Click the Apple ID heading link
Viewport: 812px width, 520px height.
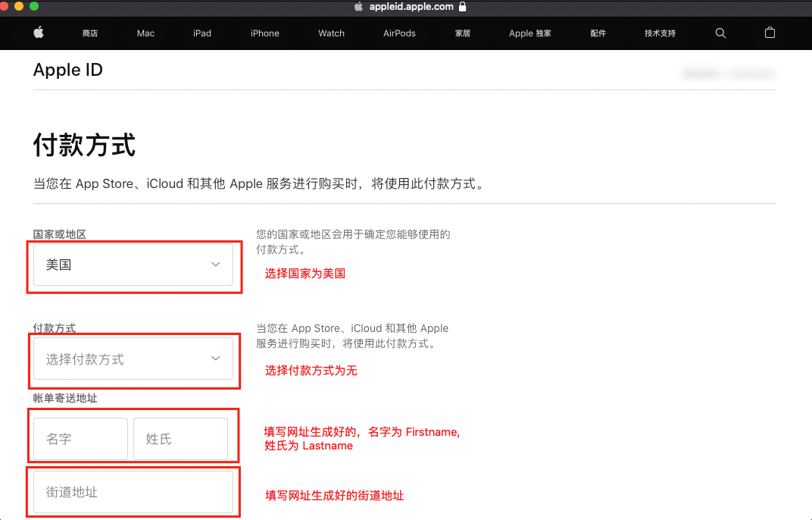point(68,70)
